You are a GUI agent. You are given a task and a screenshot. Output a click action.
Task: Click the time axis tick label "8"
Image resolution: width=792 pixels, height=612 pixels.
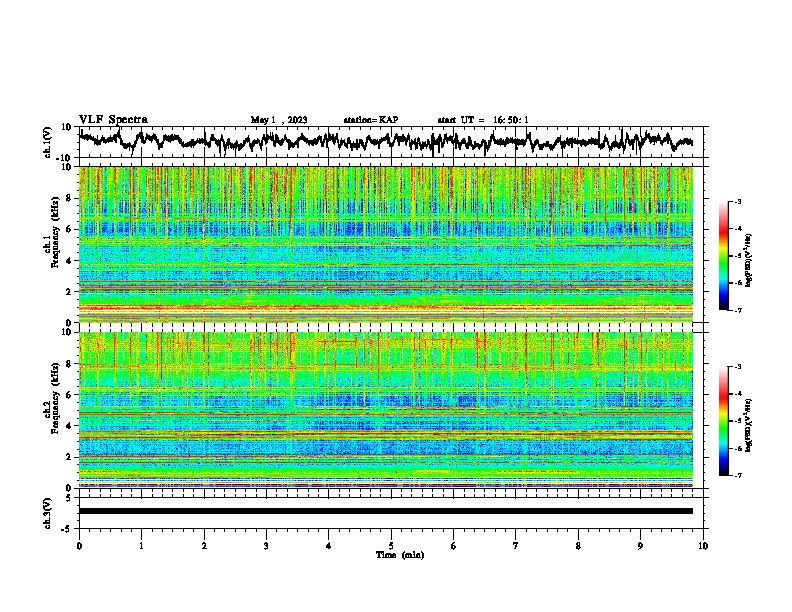pyautogui.click(x=578, y=545)
